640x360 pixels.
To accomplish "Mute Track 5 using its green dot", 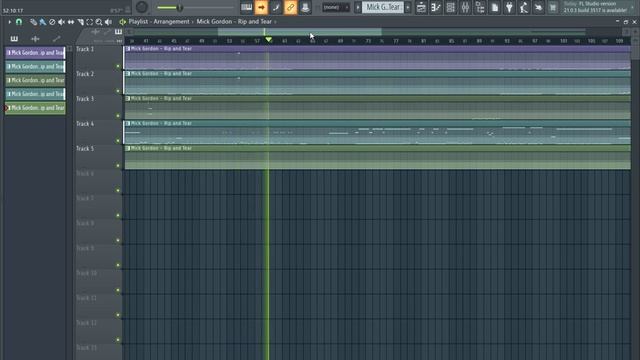I will point(118,166).
